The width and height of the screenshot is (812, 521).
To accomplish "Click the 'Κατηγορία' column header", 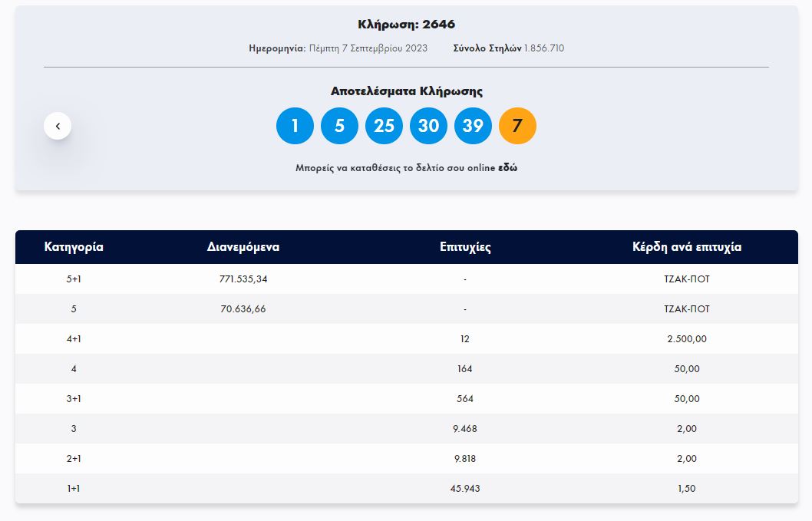I will [x=74, y=247].
